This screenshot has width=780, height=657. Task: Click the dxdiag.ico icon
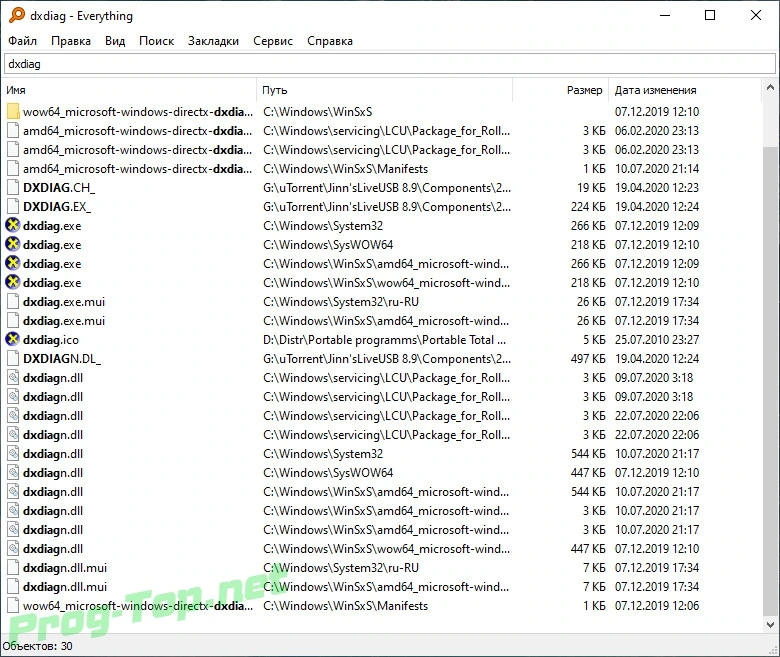[12, 339]
